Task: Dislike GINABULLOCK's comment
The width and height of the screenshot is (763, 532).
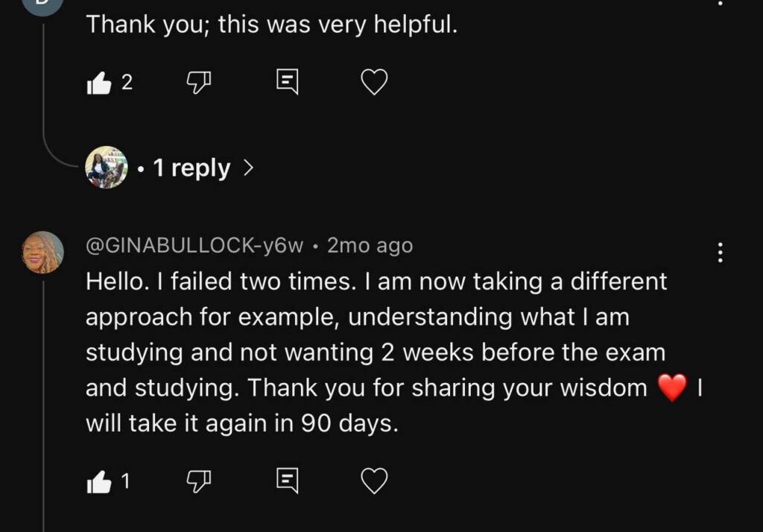Action: click(197, 482)
